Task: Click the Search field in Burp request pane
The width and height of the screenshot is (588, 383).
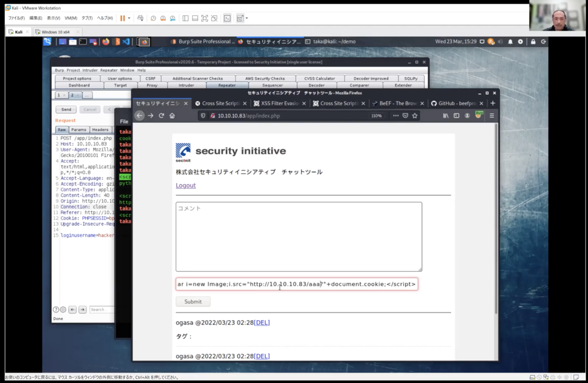Action: pyautogui.click(x=101, y=310)
